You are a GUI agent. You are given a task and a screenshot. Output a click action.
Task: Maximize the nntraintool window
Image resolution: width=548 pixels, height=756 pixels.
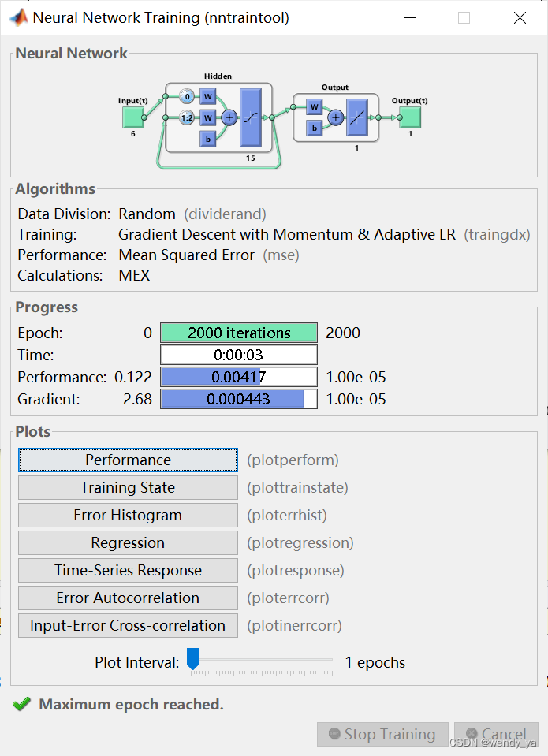(464, 17)
